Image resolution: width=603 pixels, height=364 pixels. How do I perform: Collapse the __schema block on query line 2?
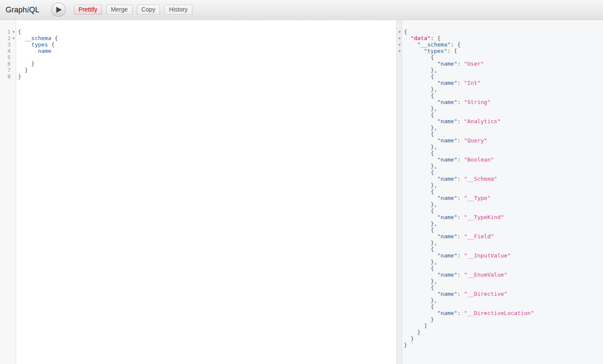click(x=14, y=38)
